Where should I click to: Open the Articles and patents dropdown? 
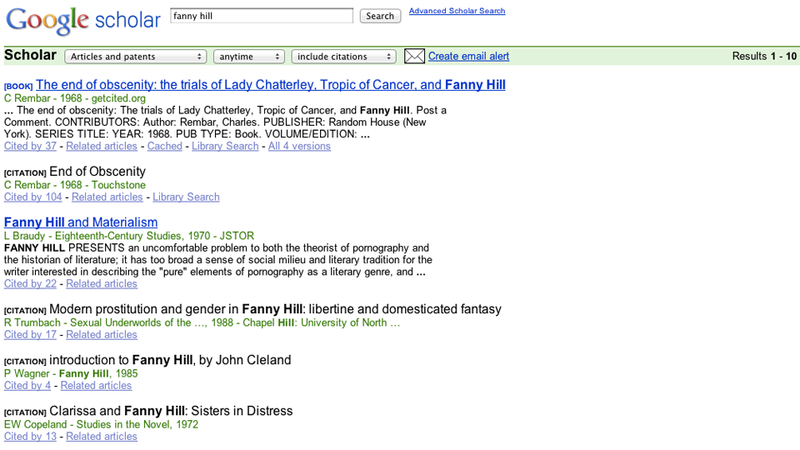(x=135, y=57)
